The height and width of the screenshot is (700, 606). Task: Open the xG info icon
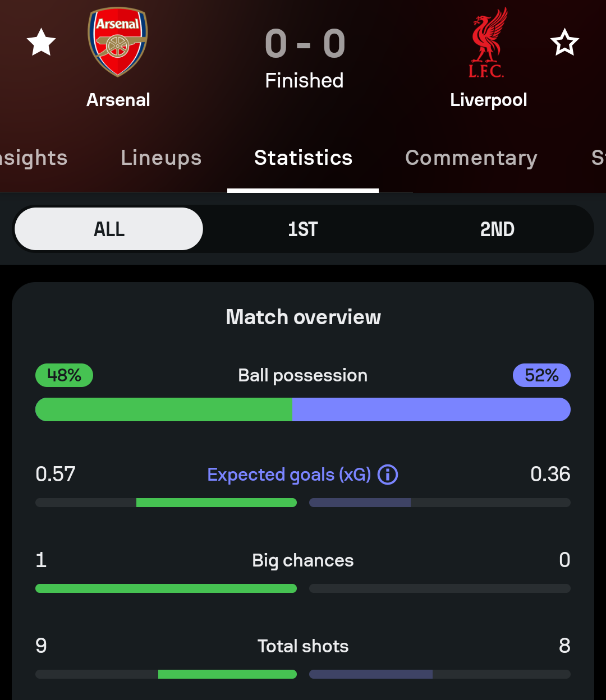(388, 475)
